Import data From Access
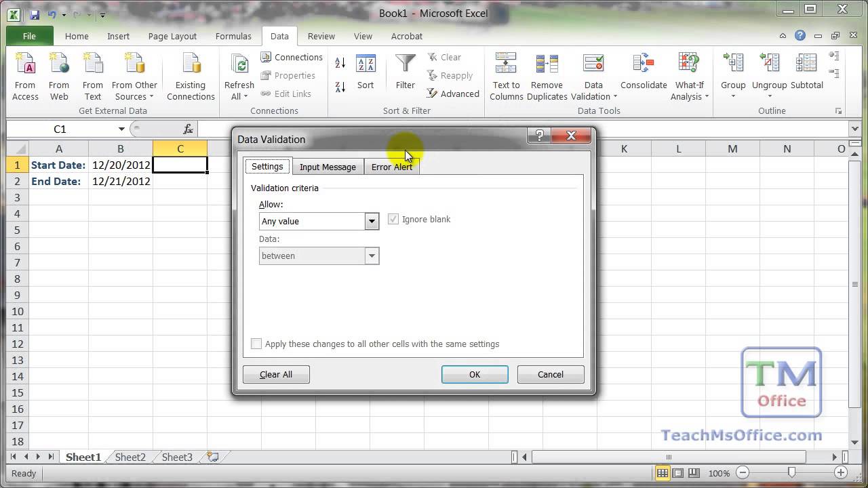The image size is (868, 488). tap(25, 77)
